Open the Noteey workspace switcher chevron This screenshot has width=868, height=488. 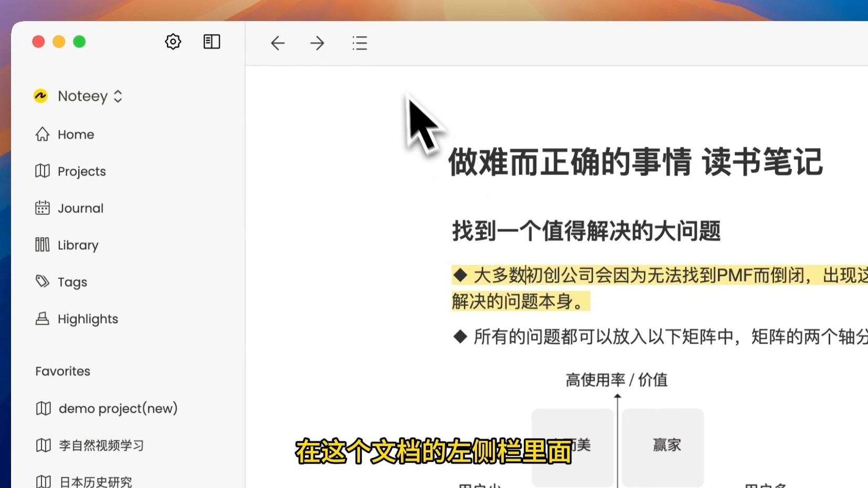117,96
